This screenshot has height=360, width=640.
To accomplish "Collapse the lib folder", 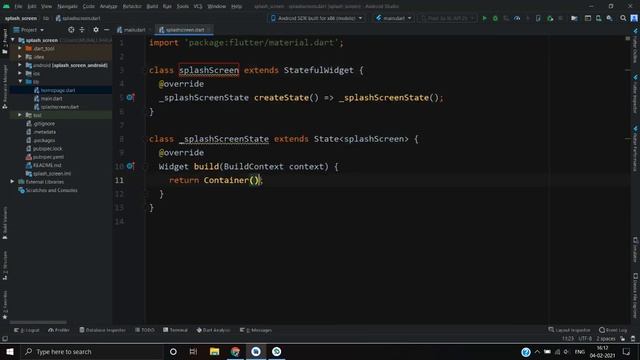I will [20, 82].
